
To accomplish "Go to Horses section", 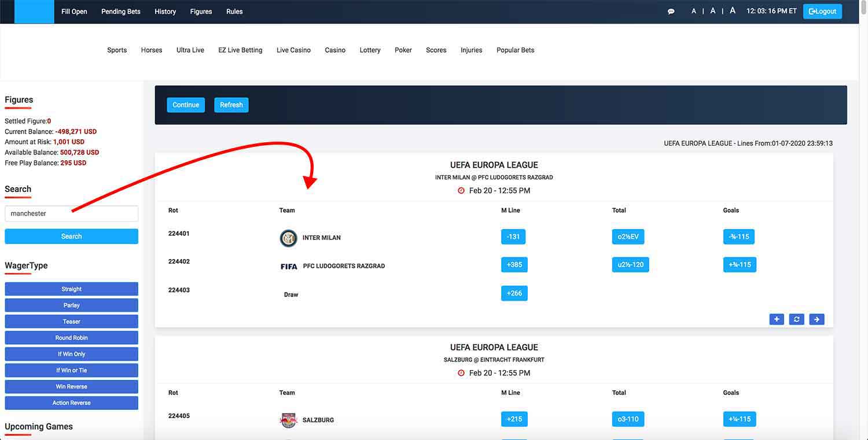I will [152, 50].
